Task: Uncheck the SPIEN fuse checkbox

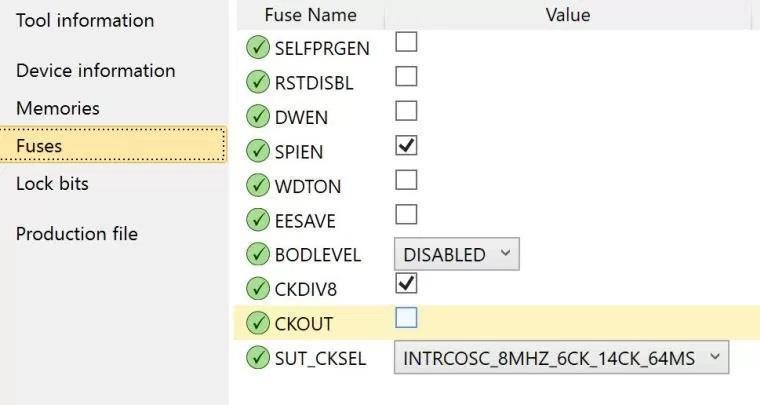Action: (406, 145)
